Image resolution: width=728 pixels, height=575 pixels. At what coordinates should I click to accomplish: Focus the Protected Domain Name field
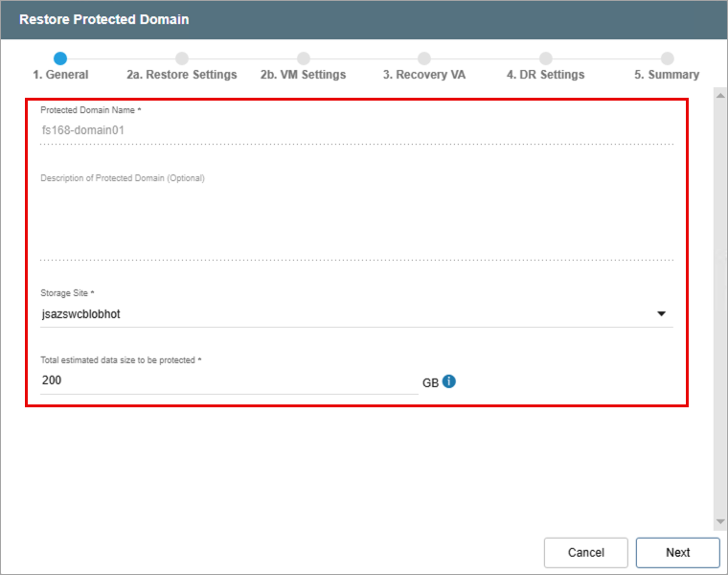click(x=354, y=130)
